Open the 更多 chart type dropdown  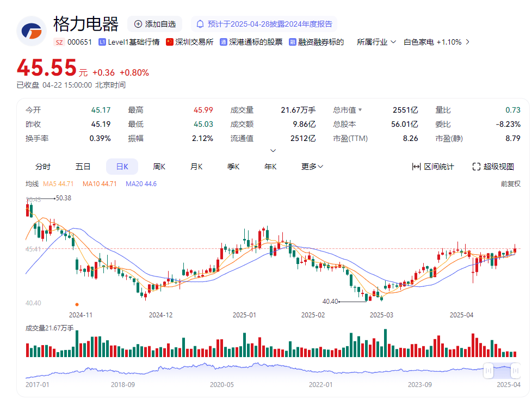(x=312, y=167)
